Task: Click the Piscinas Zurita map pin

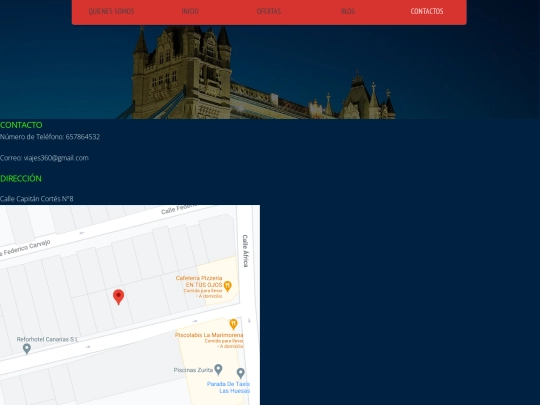Action: point(218,370)
